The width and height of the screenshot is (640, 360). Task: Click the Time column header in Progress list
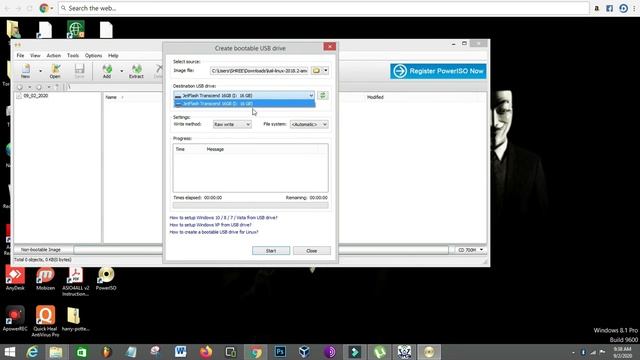point(180,149)
